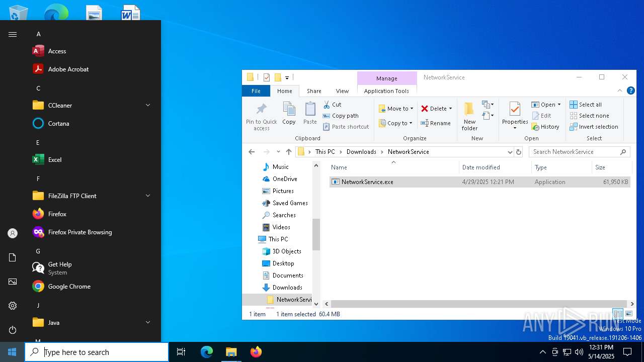Open the Delete dropdown arrow
Screen dimensions: 644x362
(450, 109)
